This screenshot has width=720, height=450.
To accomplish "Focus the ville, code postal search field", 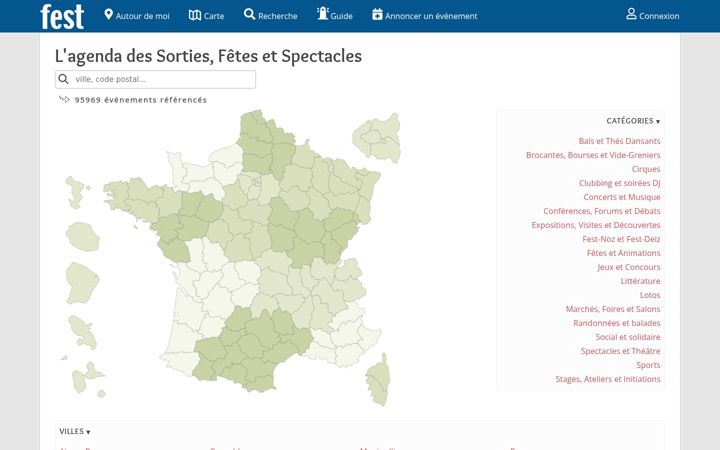I will click(x=155, y=79).
